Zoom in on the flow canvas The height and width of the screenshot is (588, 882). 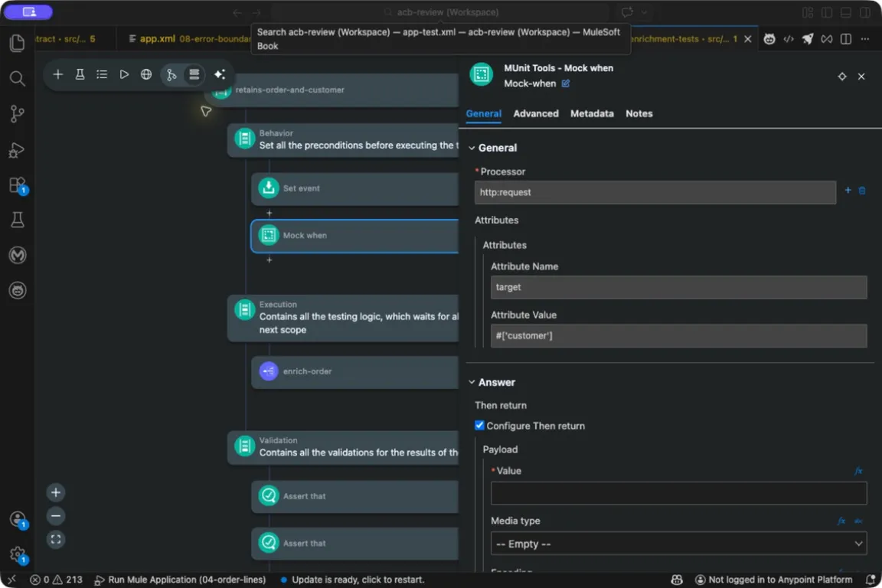point(56,493)
